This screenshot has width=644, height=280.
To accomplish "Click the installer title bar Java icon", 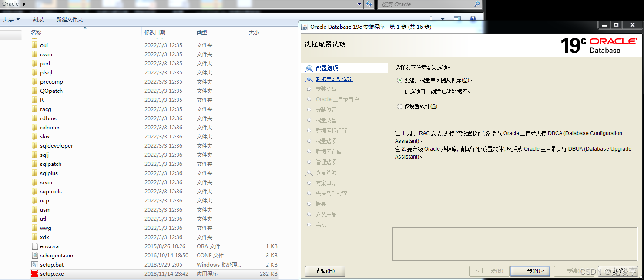I will coord(305,27).
